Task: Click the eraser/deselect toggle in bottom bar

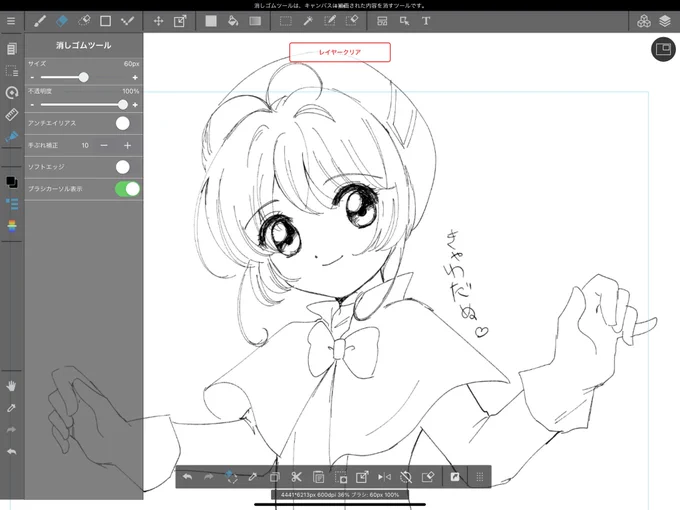Action: pyautogui.click(x=231, y=477)
